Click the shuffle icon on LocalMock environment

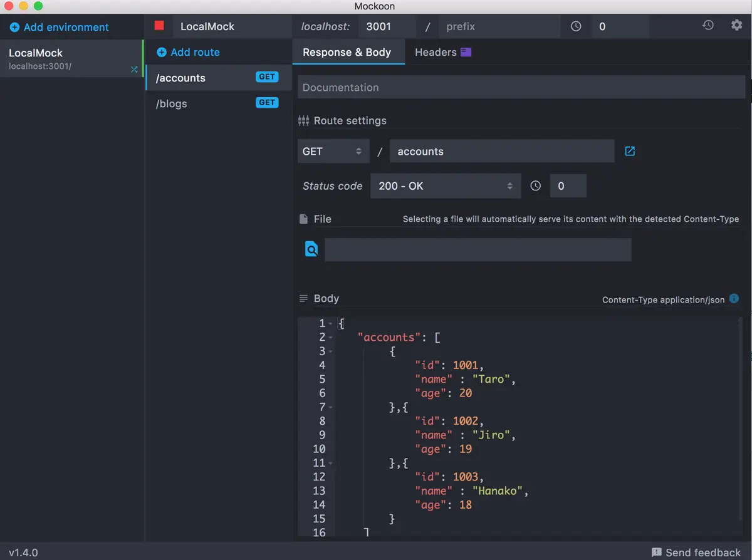click(x=134, y=70)
